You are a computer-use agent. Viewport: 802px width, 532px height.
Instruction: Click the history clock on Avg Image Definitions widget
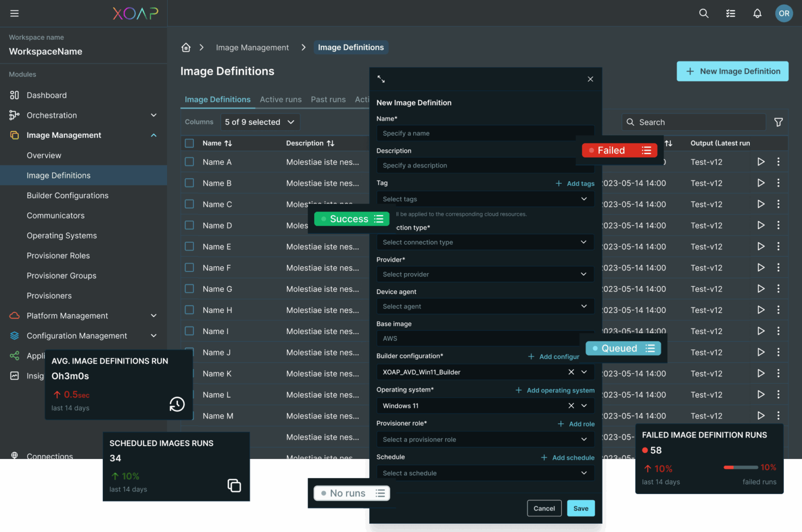tap(176, 404)
